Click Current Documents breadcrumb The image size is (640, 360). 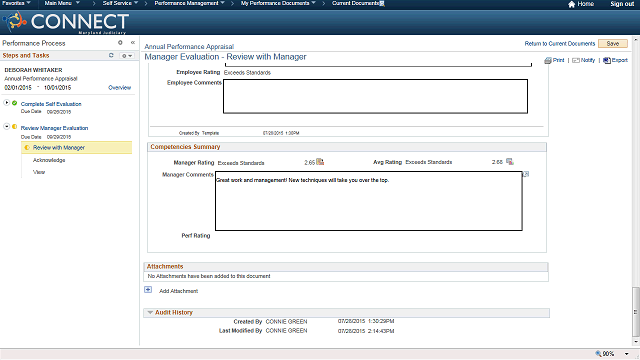356,3
